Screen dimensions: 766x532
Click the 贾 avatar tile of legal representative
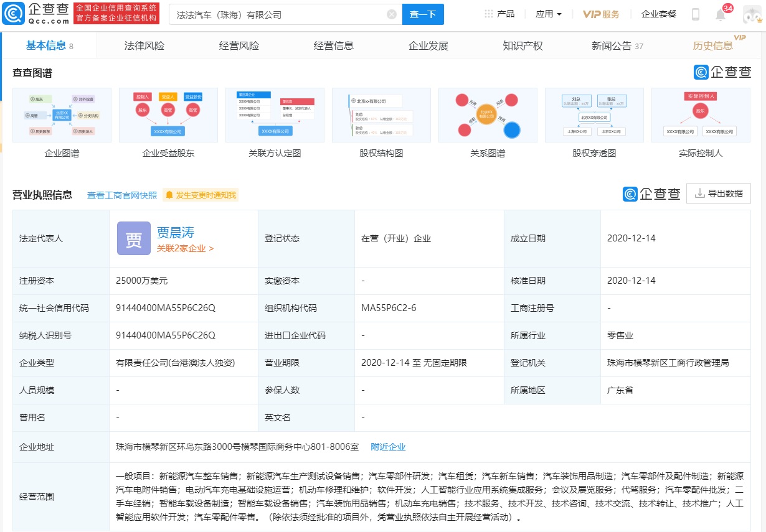pyautogui.click(x=133, y=238)
